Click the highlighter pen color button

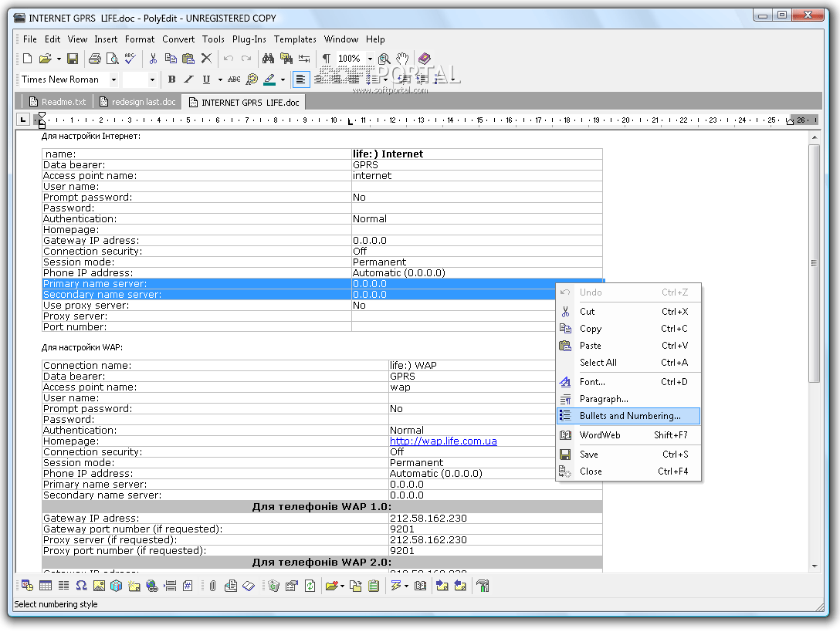[x=269, y=79]
